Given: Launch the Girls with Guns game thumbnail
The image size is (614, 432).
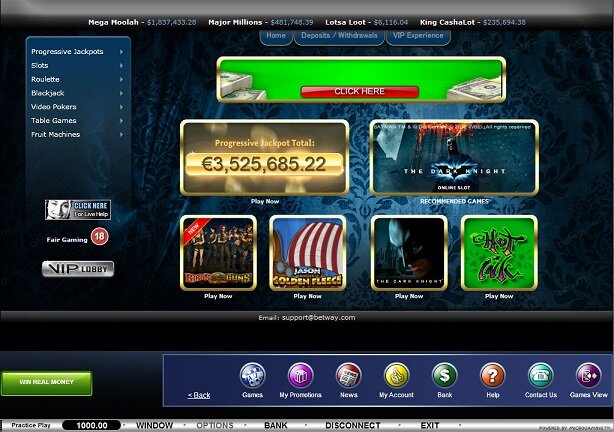Looking at the screenshot, I should click(x=218, y=253).
